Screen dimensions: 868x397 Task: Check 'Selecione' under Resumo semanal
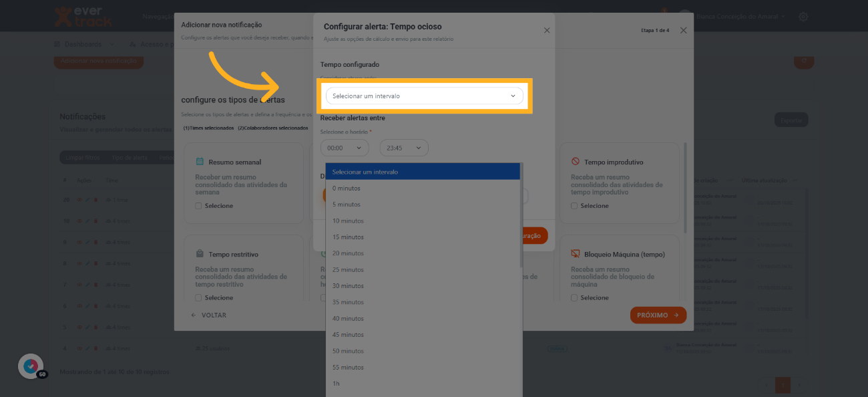click(198, 206)
